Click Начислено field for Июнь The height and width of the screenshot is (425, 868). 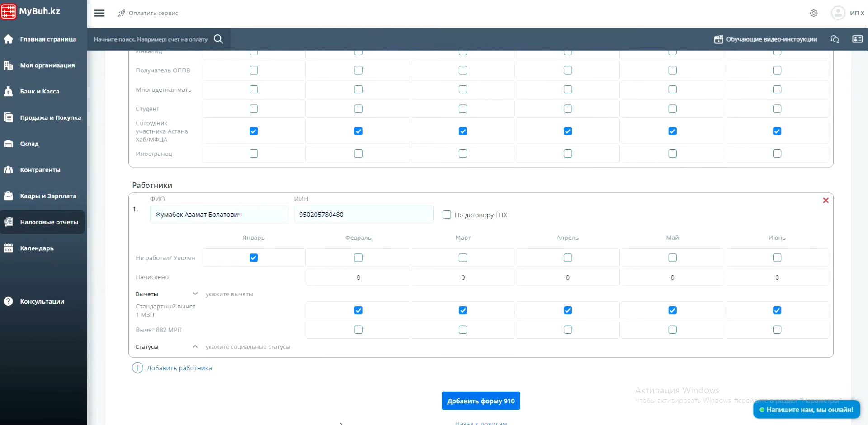click(x=777, y=277)
